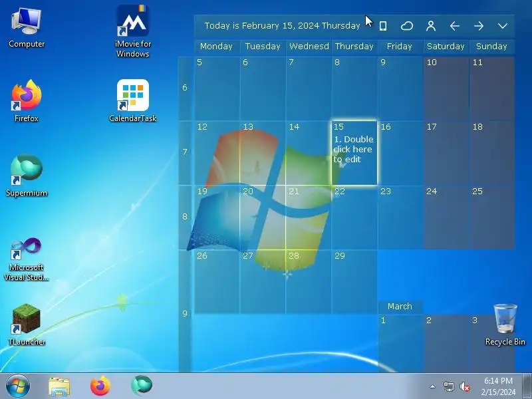The image size is (532, 399).
Task: Open the taskbar clock showing 6:14 PM
Action: click(498, 386)
